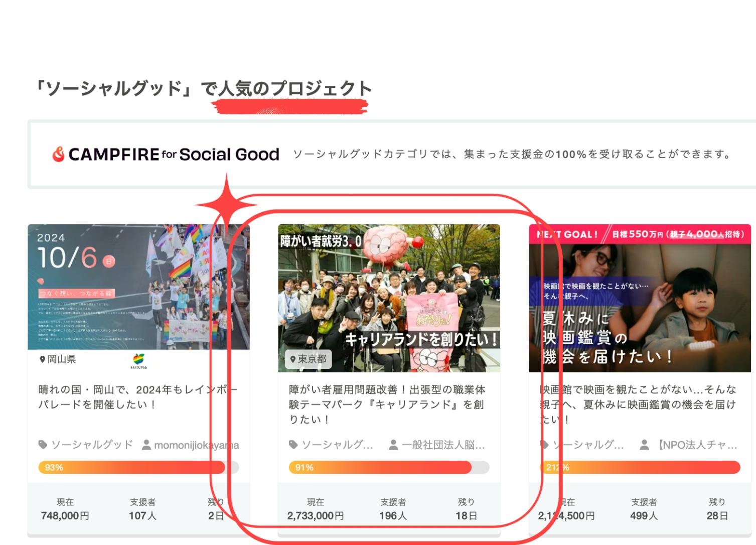Click the user icon beside NPO法人チャ
Image resolution: width=756 pixels, height=545 pixels.
point(644,445)
